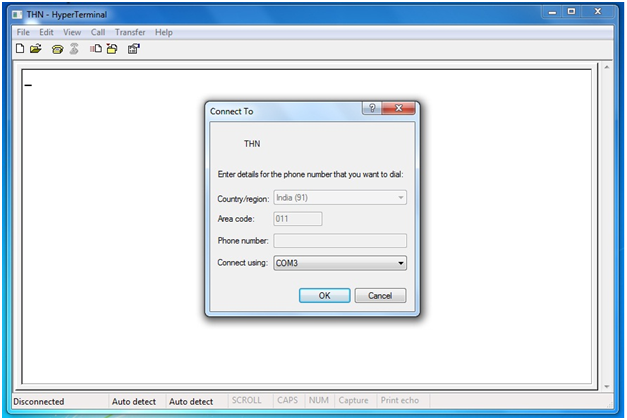Maximize the HyperTerminal window
The width and height of the screenshot is (627, 420).
click(571, 12)
